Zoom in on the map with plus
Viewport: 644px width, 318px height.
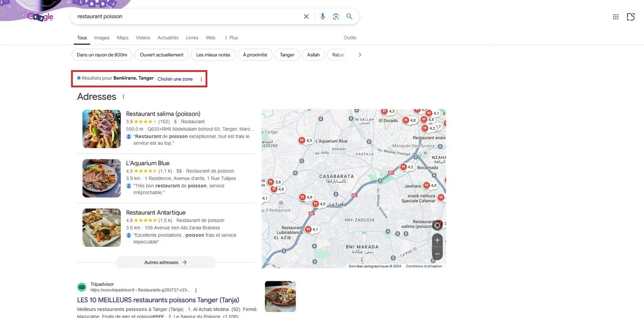pos(437,240)
